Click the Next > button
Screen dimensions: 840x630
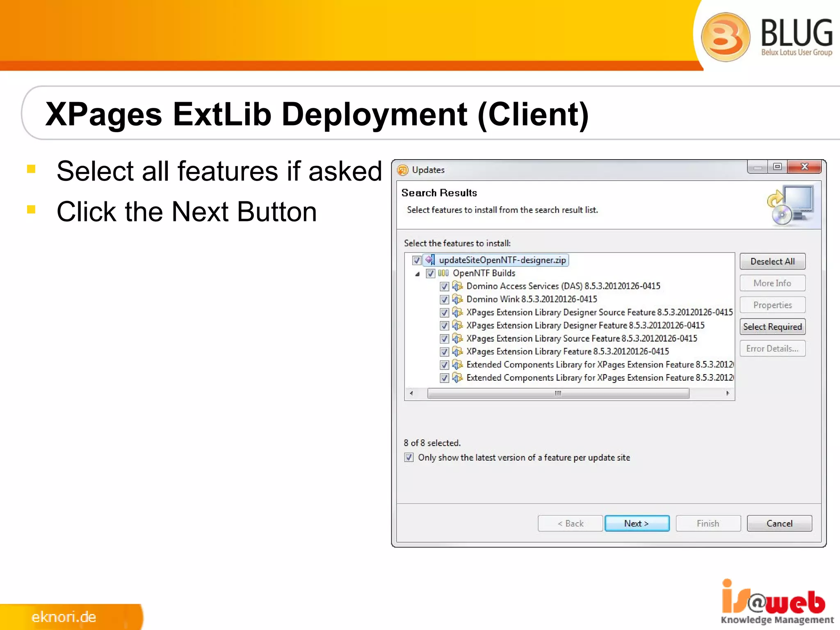pos(637,523)
